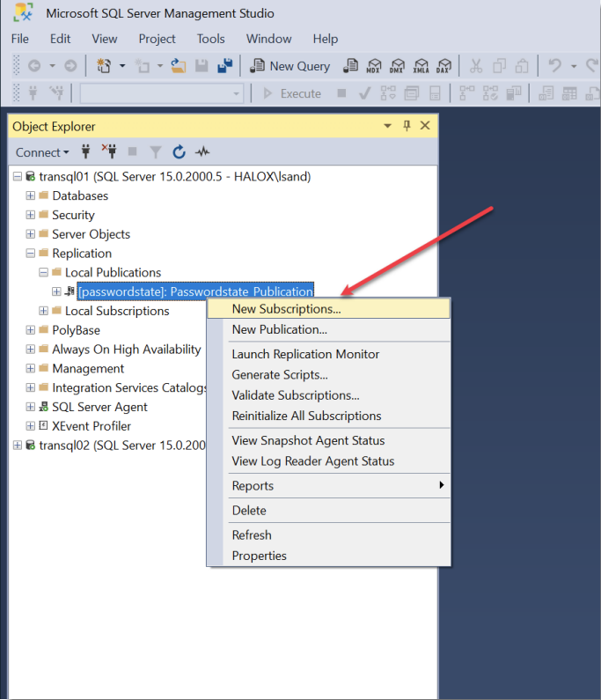Click the Parse checkmark icon
Image resolution: width=601 pixels, height=700 pixels.
[364, 93]
